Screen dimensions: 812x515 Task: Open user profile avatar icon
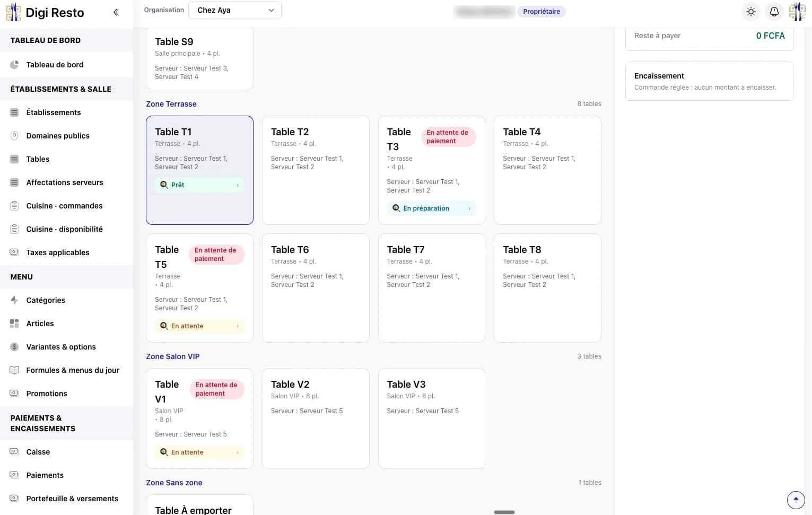(797, 12)
